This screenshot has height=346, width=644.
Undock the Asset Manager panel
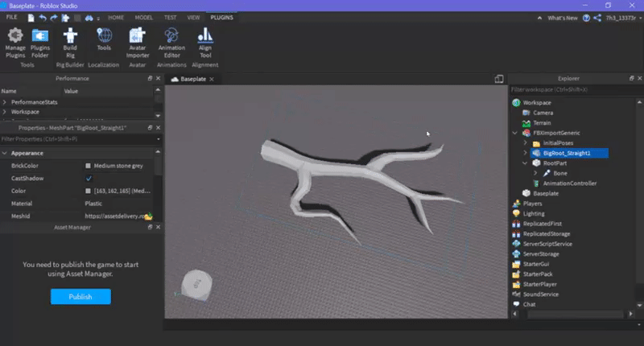(150, 227)
